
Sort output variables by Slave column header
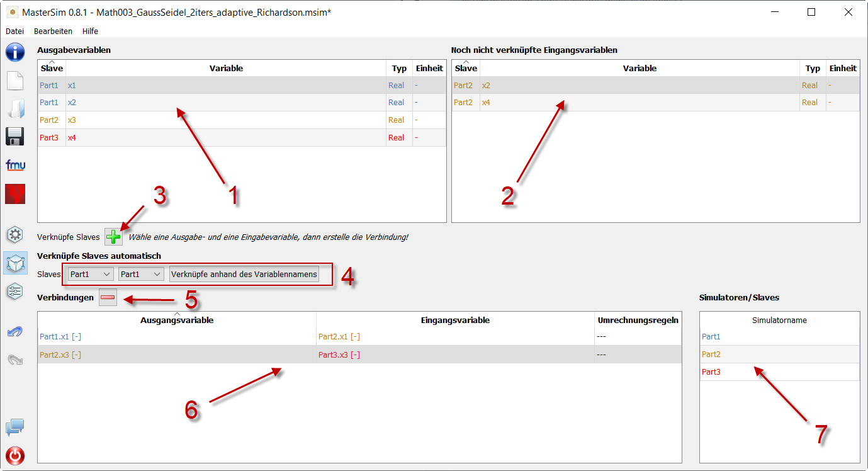[52, 68]
